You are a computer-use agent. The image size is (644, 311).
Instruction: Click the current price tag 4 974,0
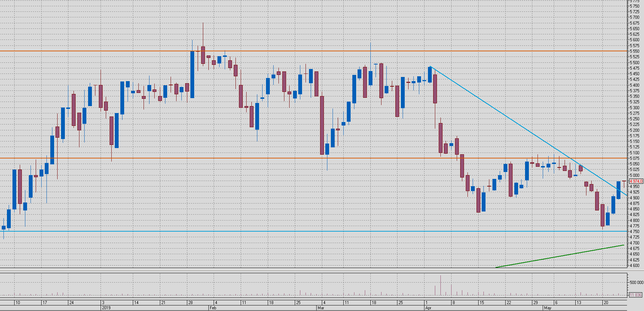point(636,181)
